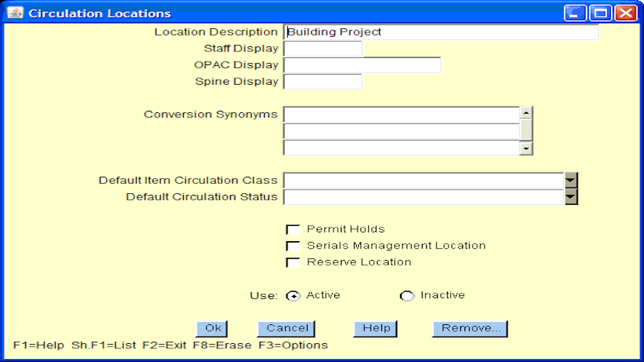
Task: Click the Cancel button
Action: tap(287, 329)
